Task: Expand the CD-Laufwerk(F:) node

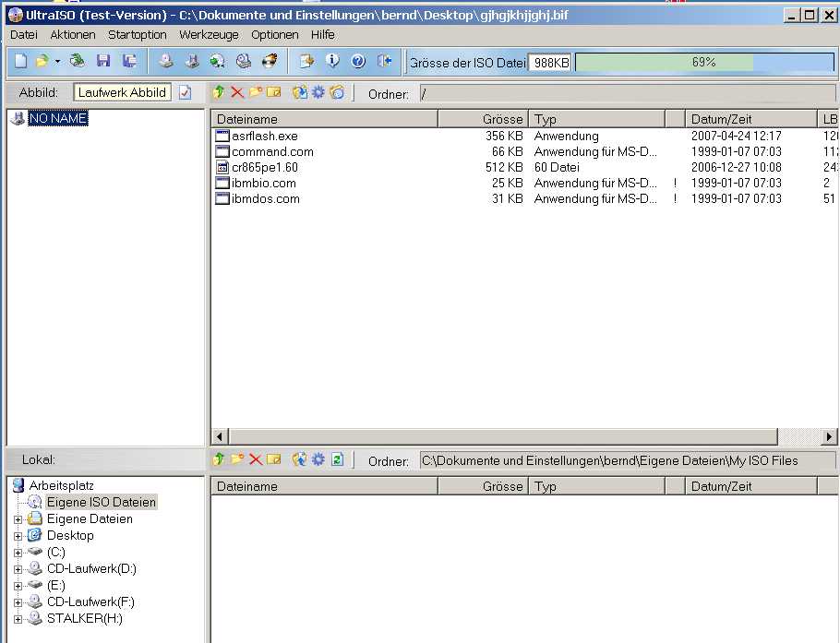Action: (x=18, y=602)
